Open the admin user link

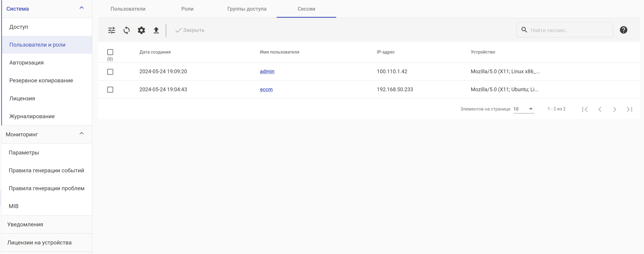(x=267, y=71)
